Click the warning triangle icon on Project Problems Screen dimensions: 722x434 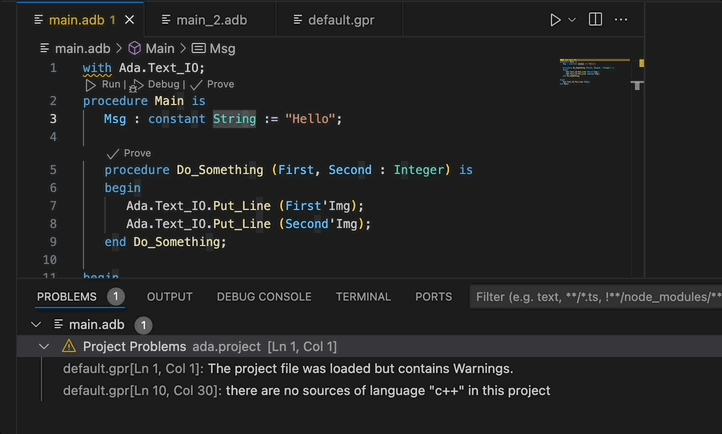pos(69,346)
